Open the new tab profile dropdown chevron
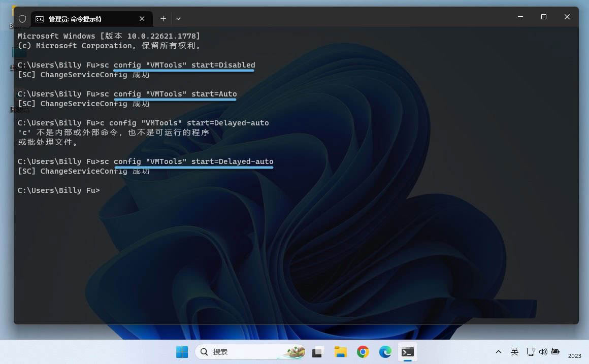Image resolution: width=589 pixels, height=364 pixels. 178,19
